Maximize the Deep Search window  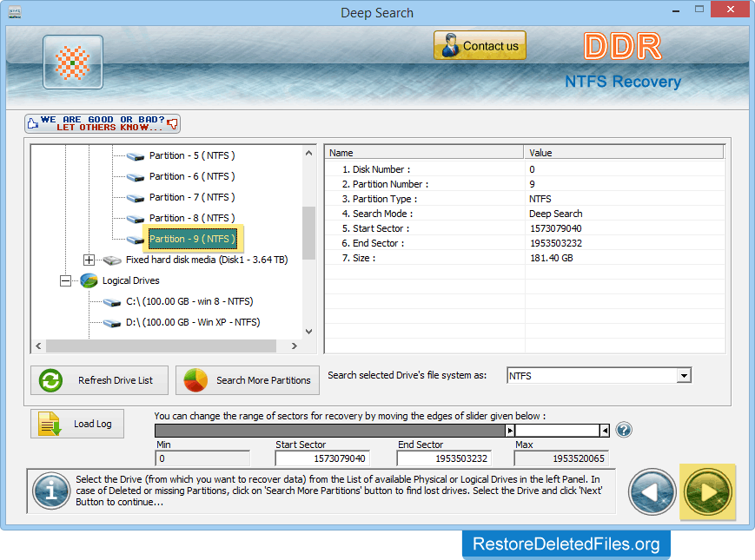[x=699, y=10]
